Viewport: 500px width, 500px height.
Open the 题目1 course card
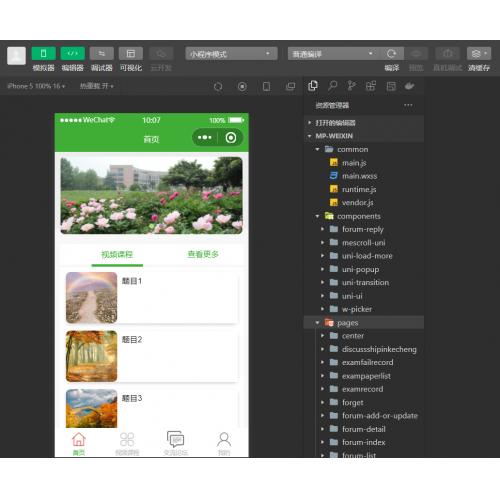pos(152,298)
